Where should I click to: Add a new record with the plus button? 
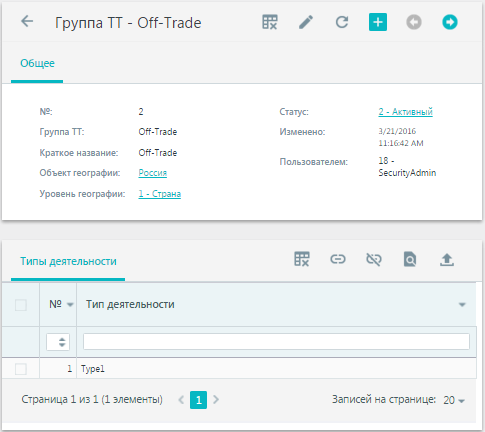pos(378,22)
